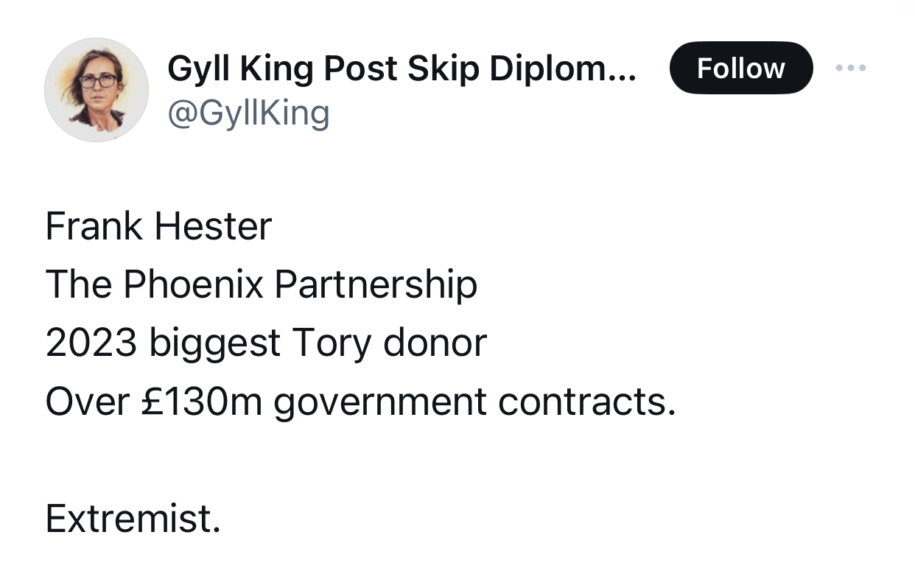Open the three-dot more options menu
This screenshot has height=588, width=915.
851,69
